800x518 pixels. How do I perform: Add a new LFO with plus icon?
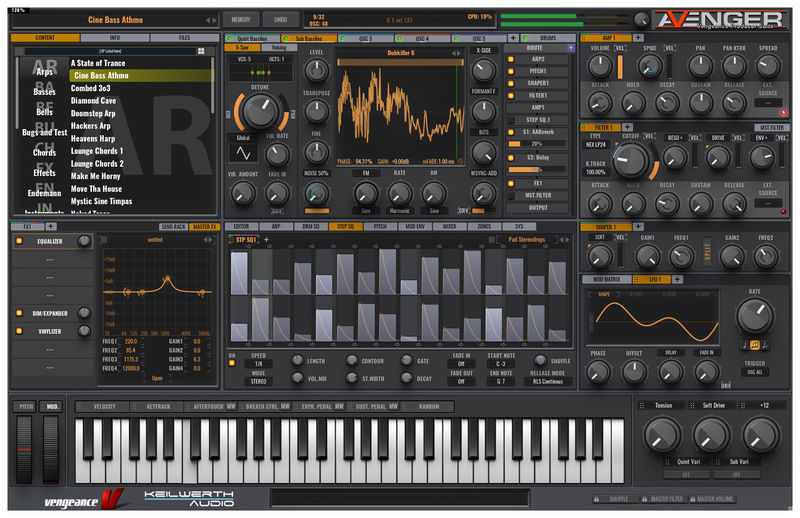tap(677, 279)
